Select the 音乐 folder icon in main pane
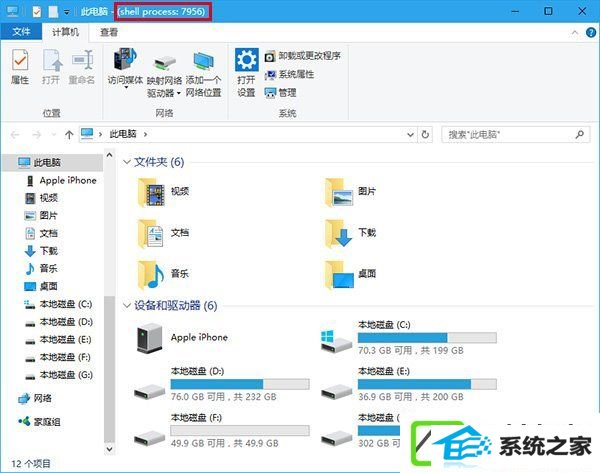Image resolution: width=600 pixels, height=473 pixels. point(152,274)
